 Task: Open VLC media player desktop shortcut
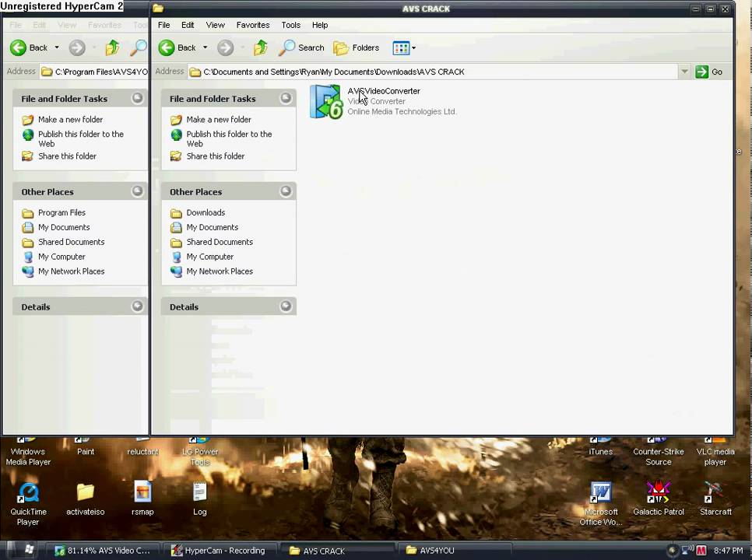point(715,453)
